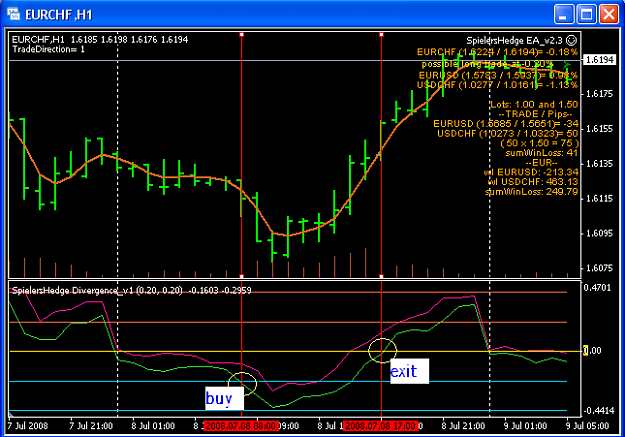Click the 7 Jul 21:00 time axis label
625x437 pixels.
point(91,426)
